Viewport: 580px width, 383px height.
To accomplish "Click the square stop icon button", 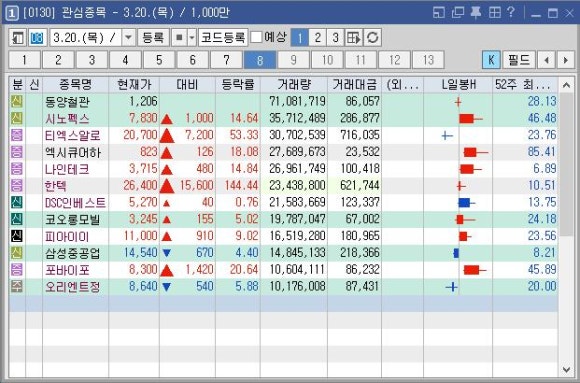I will click(x=179, y=38).
